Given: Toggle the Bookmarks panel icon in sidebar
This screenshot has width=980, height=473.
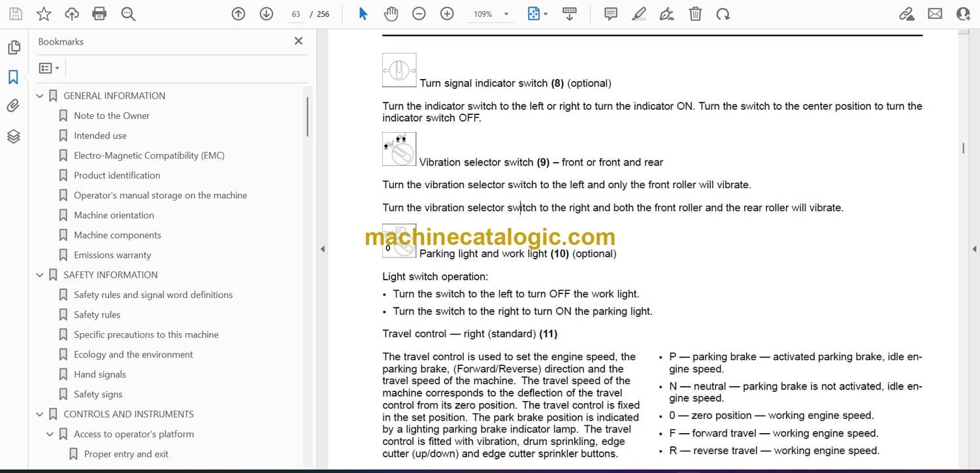Looking at the screenshot, I should click(x=14, y=77).
